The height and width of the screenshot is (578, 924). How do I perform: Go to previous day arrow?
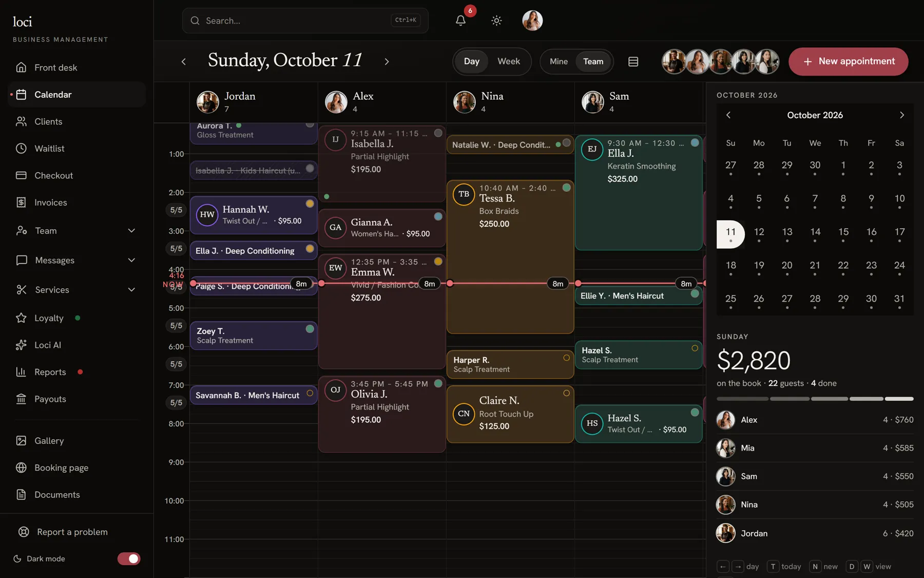pos(184,62)
